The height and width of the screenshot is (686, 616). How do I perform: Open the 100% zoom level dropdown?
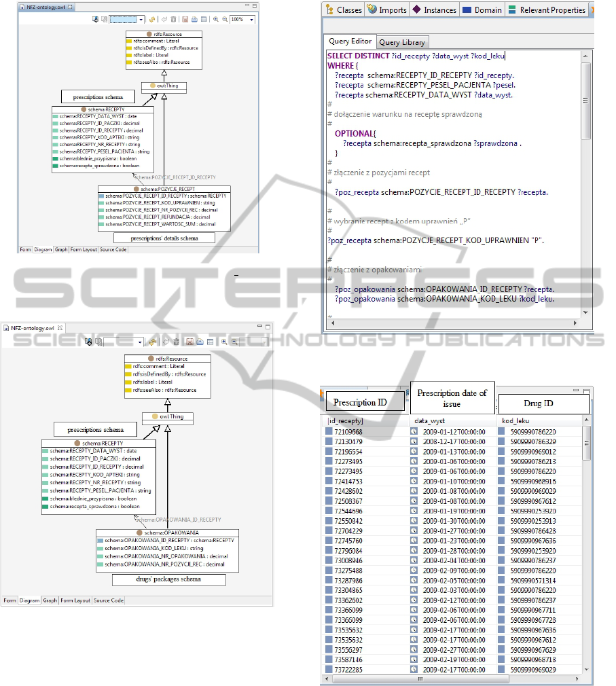point(252,20)
